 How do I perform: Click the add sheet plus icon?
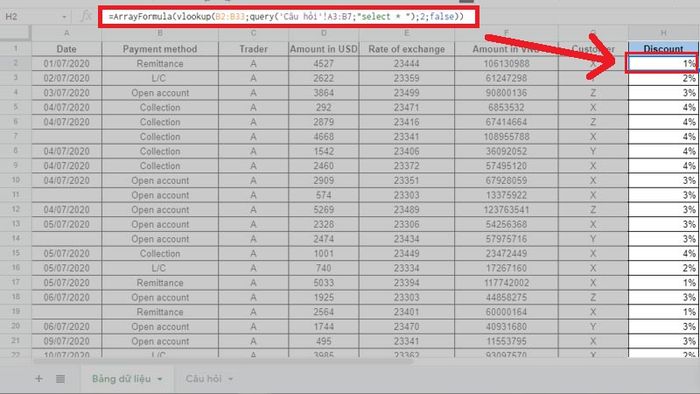tap(39, 379)
